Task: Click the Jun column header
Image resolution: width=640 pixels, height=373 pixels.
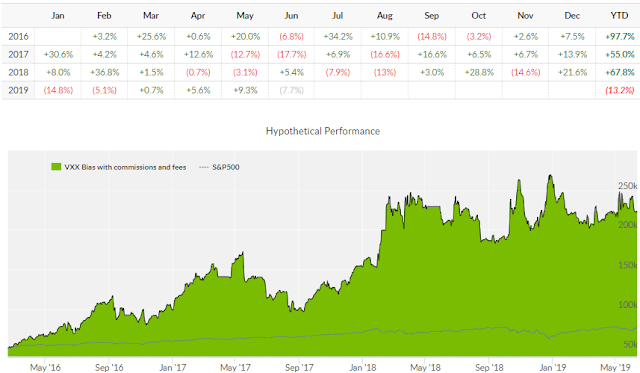Action: coord(291,16)
